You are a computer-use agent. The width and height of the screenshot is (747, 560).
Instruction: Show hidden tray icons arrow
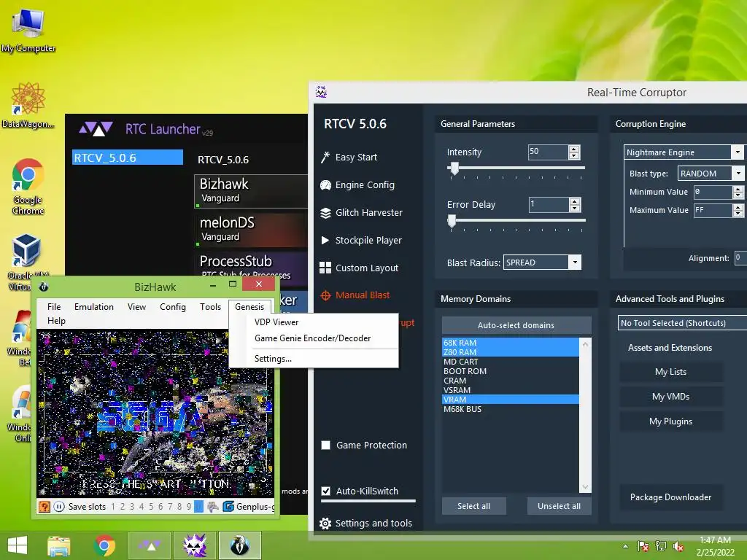[x=625, y=546]
